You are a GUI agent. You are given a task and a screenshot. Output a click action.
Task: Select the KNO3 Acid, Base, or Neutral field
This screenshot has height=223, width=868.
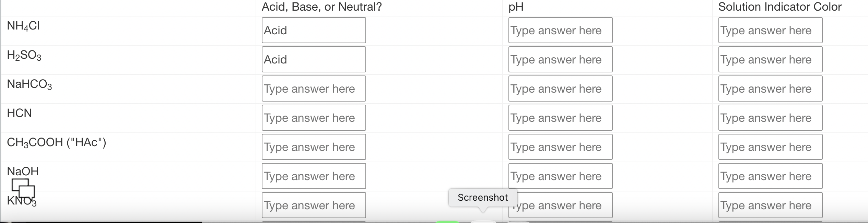(314, 205)
